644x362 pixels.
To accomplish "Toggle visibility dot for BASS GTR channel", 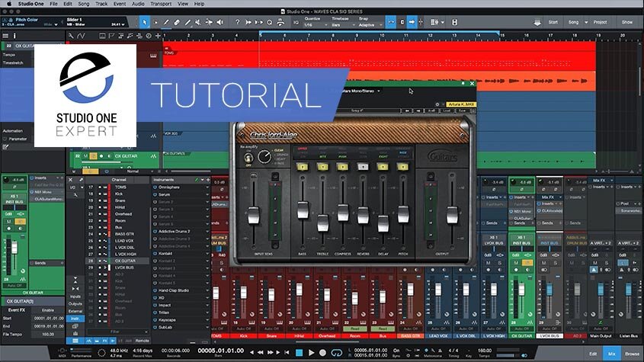I will click(x=100, y=234).
